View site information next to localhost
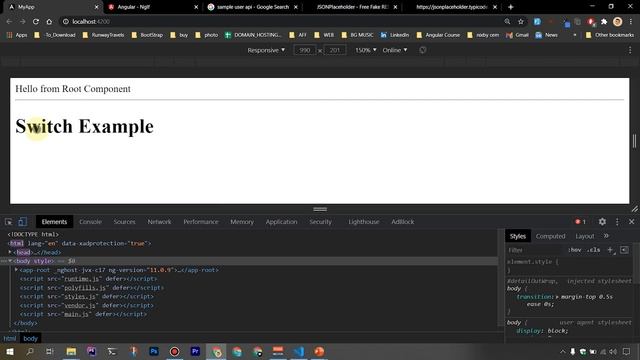640x360 pixels. (x=65, y=22)
